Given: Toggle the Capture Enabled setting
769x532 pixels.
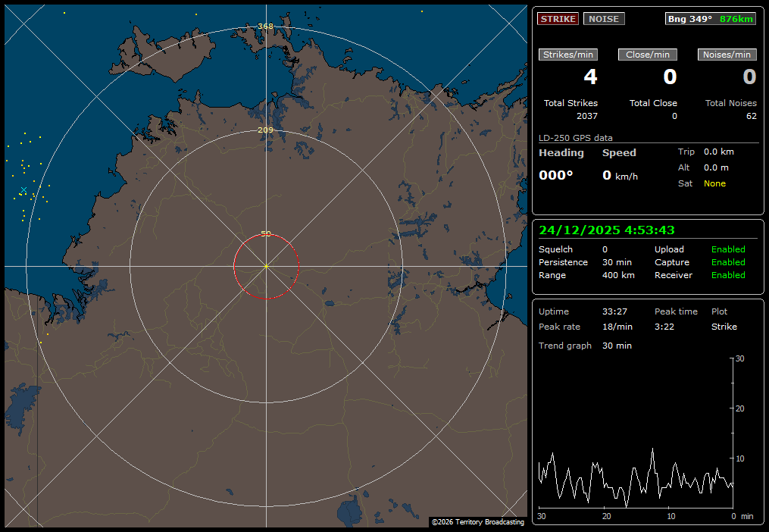Looking at the screenshot, I should [727, 262].
